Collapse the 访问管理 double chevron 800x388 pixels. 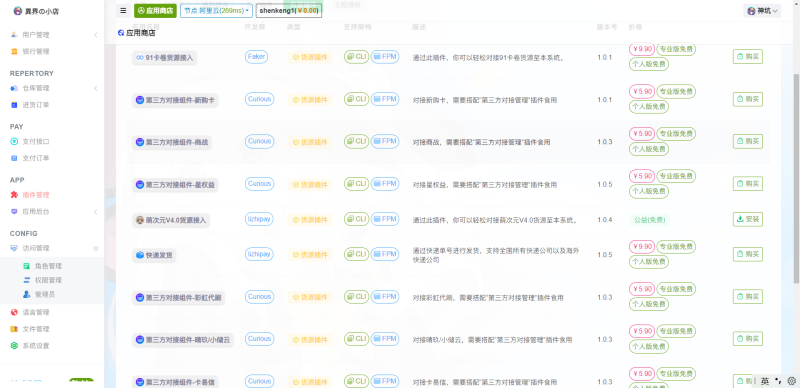[95, 248]
